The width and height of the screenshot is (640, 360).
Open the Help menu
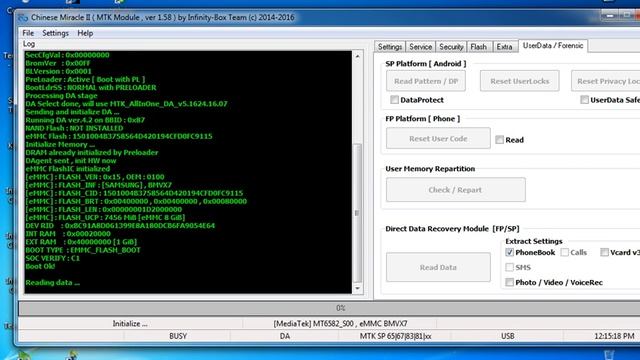click(85, 33)
